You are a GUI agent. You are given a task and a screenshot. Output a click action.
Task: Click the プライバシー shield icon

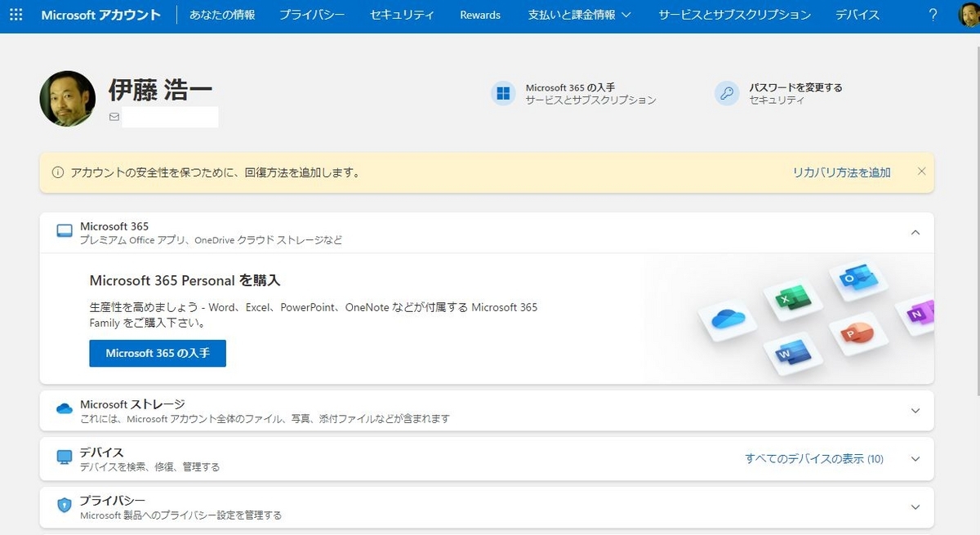[65, 506]
